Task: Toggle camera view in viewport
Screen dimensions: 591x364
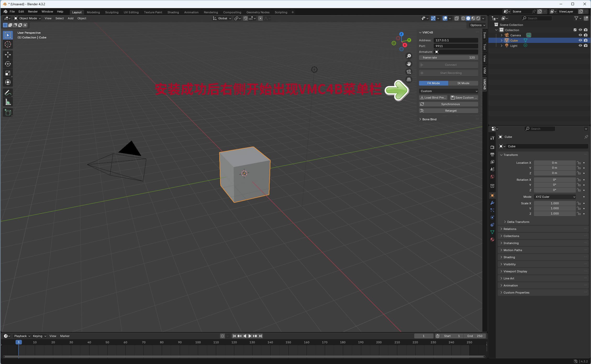Action: 409,72
